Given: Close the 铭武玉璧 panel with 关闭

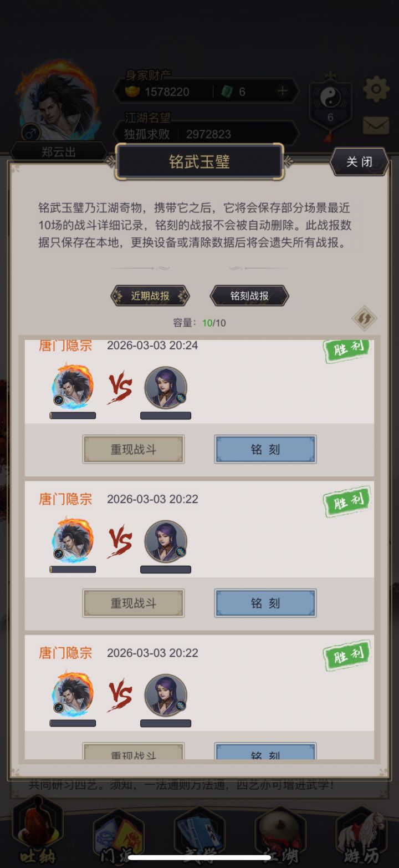Looking at the screenshot, I should (x=360, y=162).
